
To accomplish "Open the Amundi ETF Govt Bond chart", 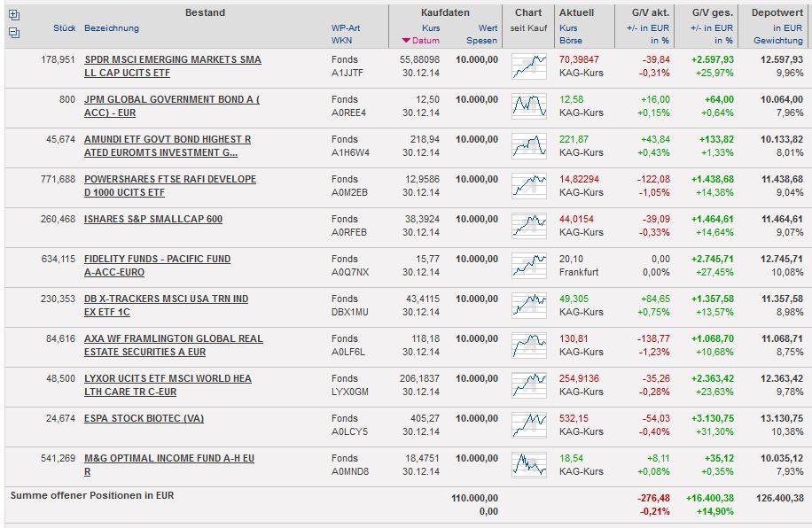I will [529, 146].
